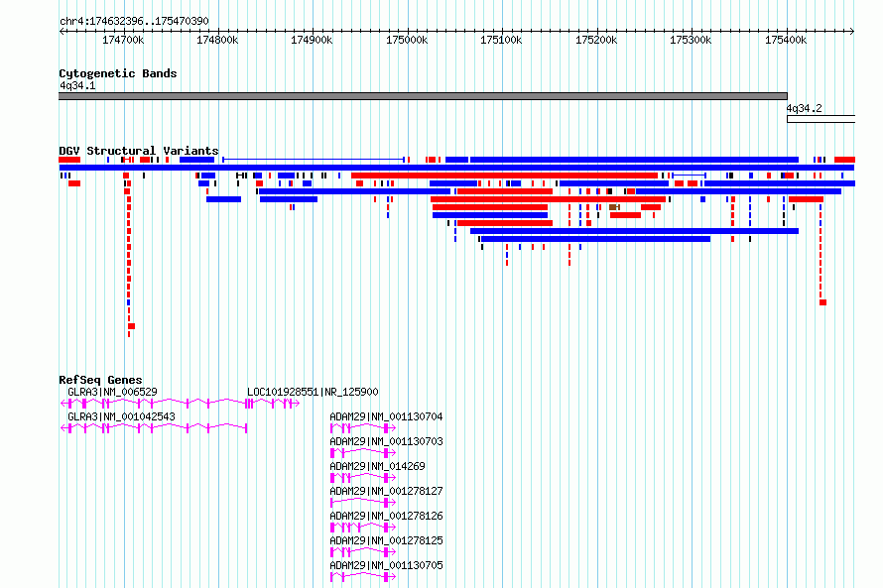Screen dimensions: 883x588
Task: Select the red block ending the right dashed column
Action: point(822,302)
